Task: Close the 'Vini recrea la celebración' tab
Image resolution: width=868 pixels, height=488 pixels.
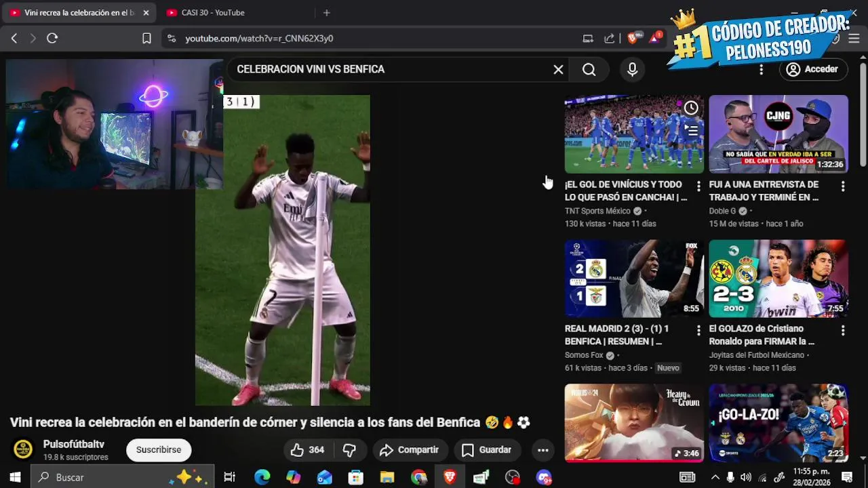Action: coord(146,13)
